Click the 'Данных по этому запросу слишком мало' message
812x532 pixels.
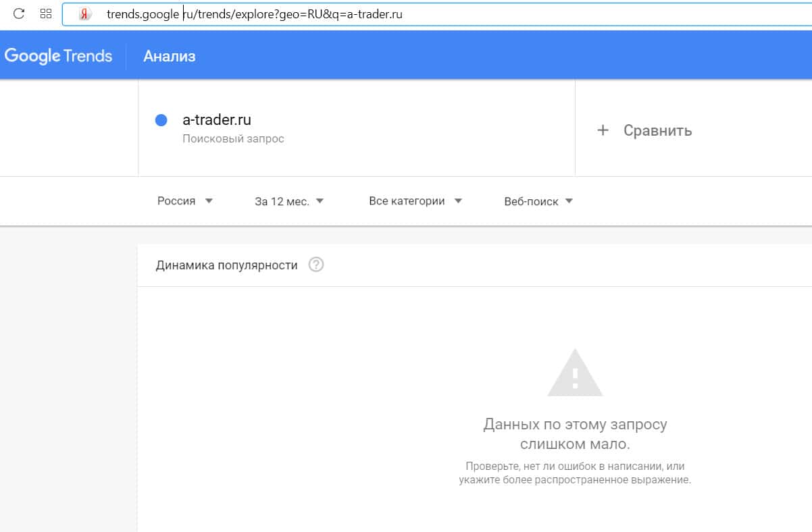pyautogui.click(x=575, y=434)
